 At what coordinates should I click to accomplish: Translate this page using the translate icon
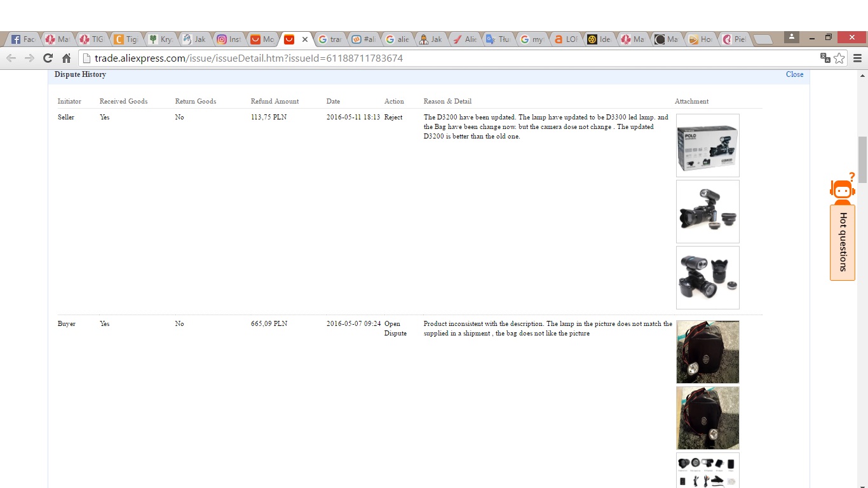click(825, 58)
